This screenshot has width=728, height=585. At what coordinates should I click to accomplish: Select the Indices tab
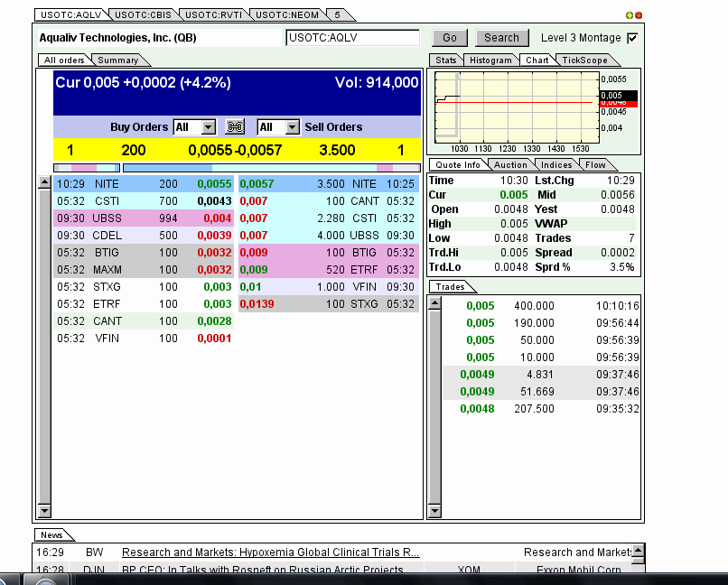point(556,164)
